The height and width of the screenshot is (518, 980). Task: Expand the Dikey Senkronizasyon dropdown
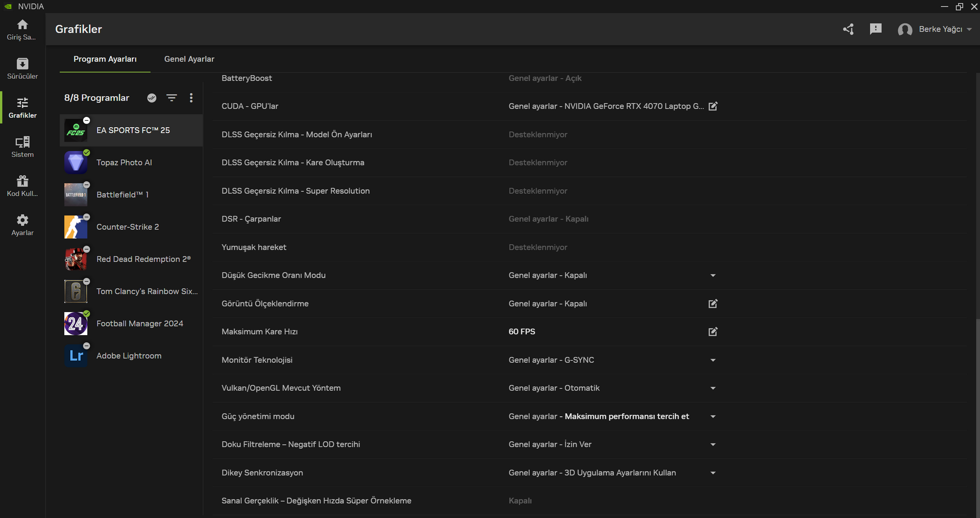(713, 473)
